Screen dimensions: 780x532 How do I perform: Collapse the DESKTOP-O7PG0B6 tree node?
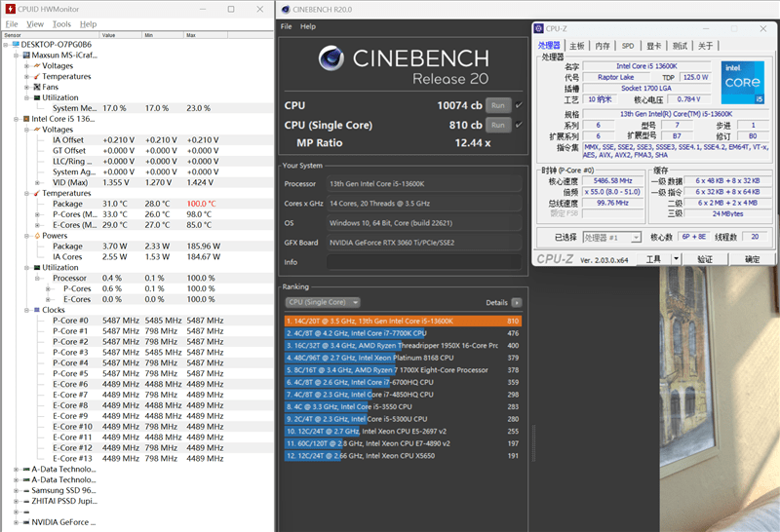[6, 45]
